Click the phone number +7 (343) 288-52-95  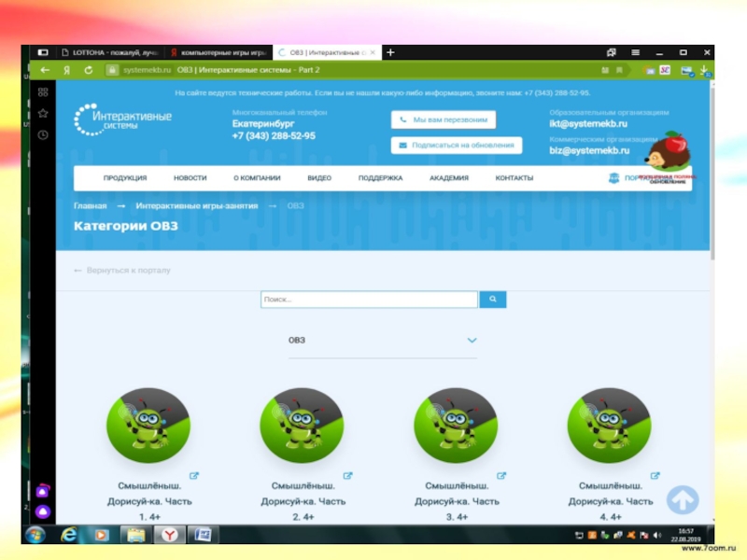click(x=274, y=135)
